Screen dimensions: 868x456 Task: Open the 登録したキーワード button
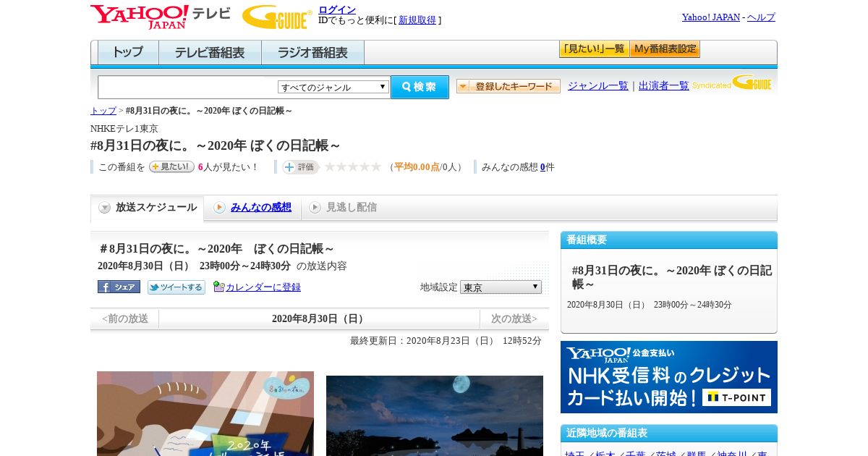(x=509, y=86)
